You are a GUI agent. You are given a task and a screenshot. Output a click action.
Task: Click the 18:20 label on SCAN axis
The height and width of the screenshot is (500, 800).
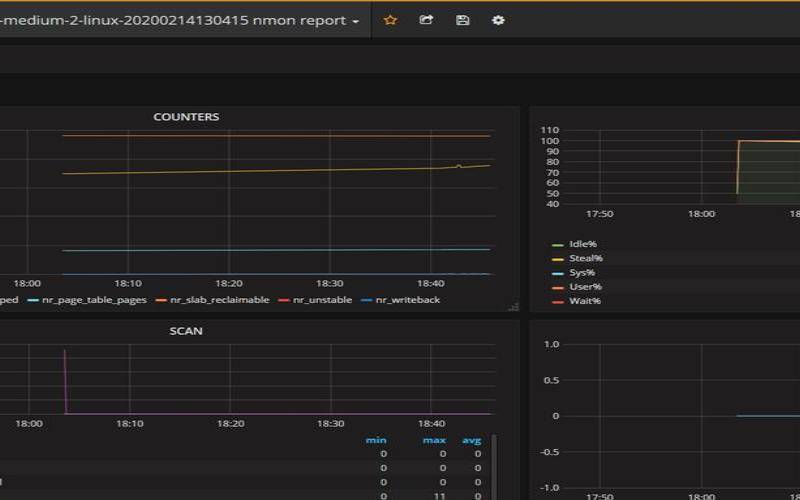[230, 423]
